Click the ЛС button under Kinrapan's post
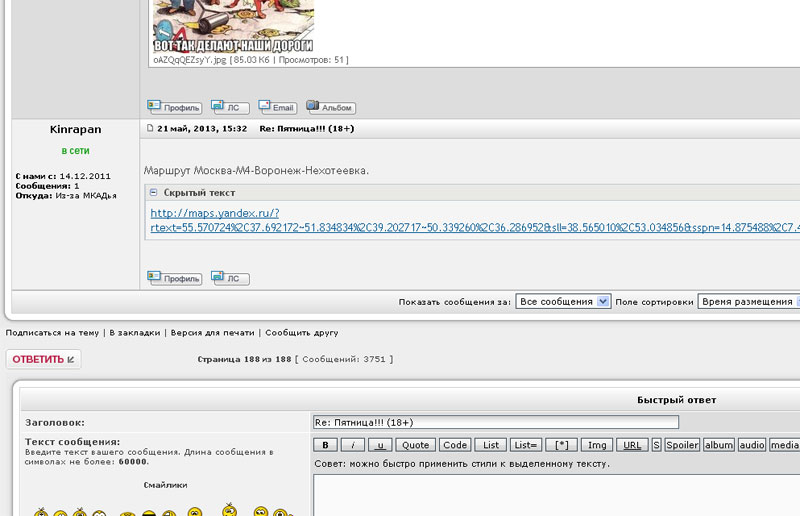 pos(230,279)
